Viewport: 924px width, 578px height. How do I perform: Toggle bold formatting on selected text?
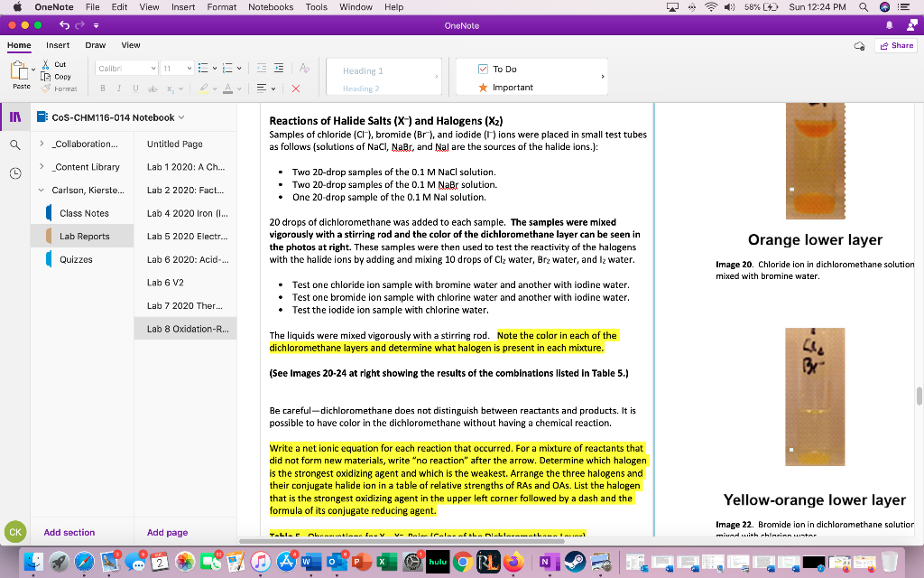point(103,88)
